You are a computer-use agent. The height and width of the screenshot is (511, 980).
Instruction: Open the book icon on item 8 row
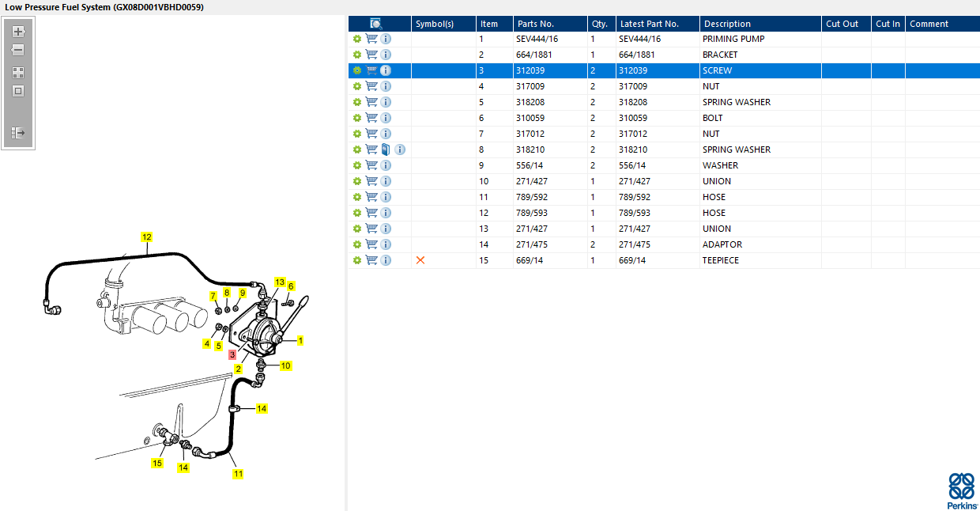click(386, 150)
